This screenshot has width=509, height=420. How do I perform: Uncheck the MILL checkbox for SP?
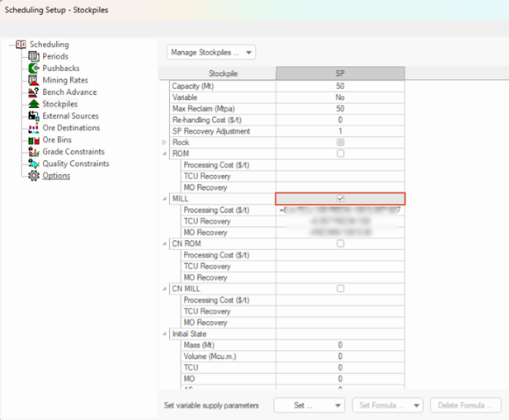coord(340,199)
